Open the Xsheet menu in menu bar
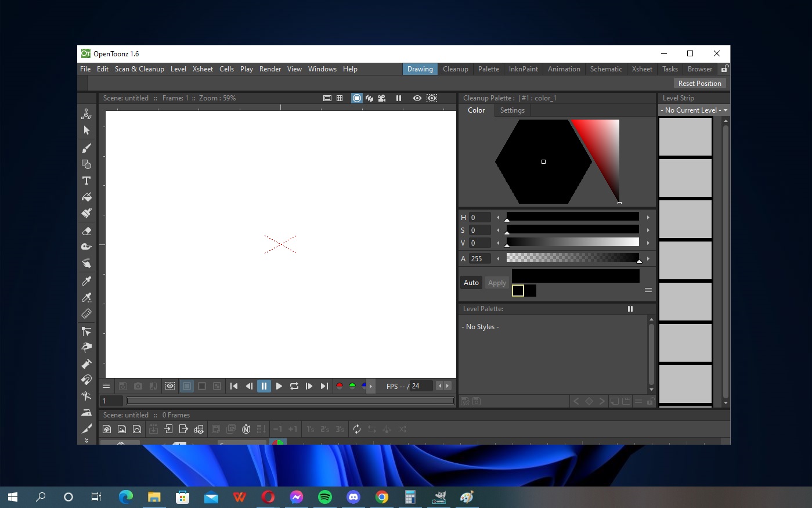This screenshot has height=508, width=812. click(203, 69)
